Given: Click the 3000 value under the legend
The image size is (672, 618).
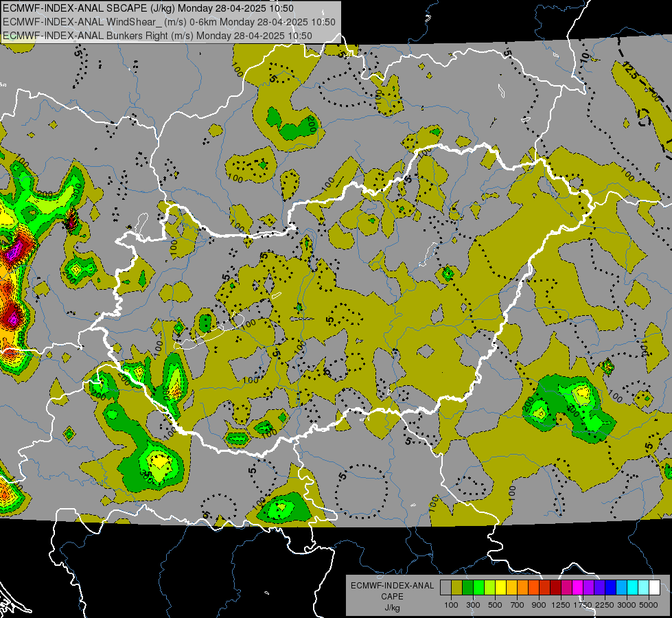Looking at the screenshot, I should point(627,605).
